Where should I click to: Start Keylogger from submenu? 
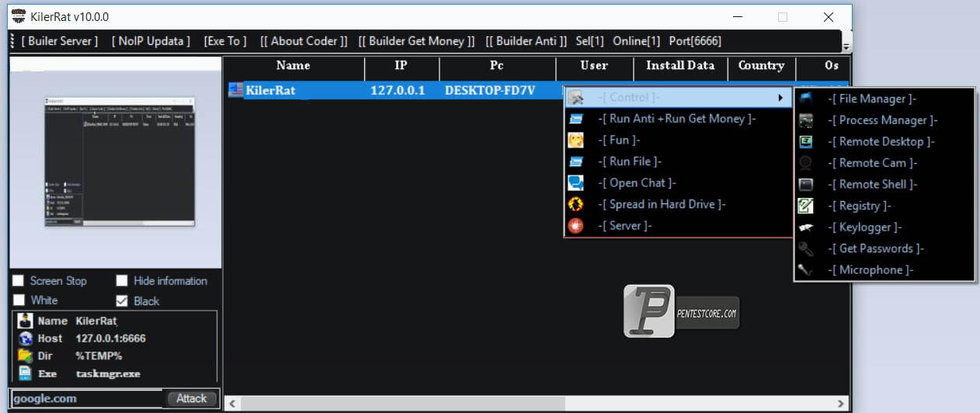click(x=884, y=227)
